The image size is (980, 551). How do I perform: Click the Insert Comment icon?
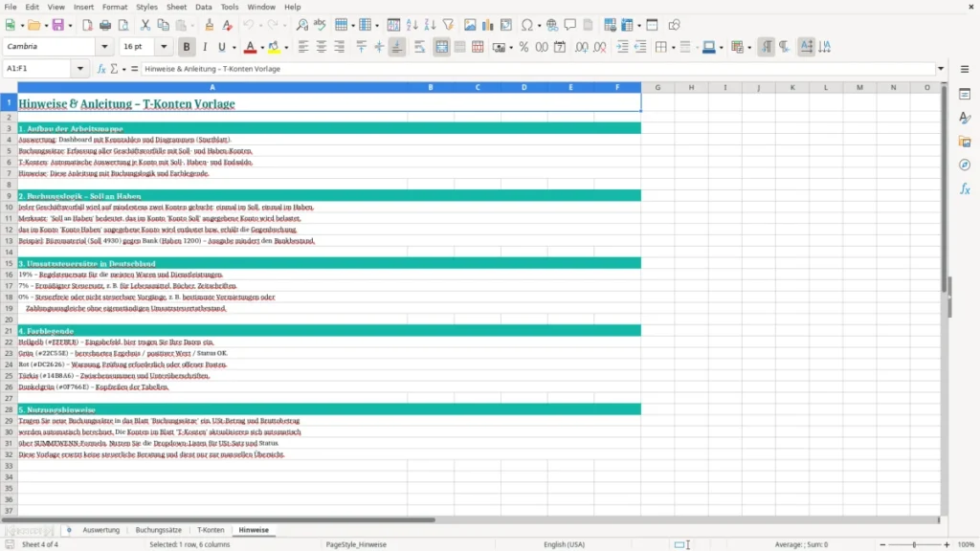pyautogui.click(x=570, y=25)
